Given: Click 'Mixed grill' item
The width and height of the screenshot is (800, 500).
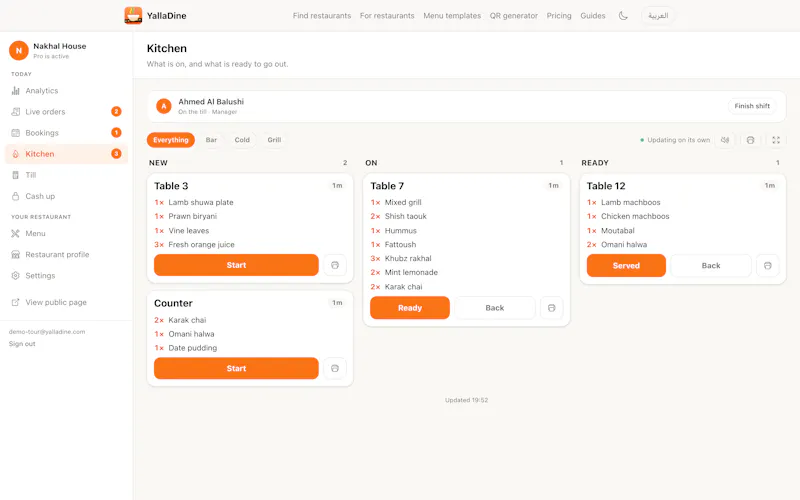Looking at the screenshot, I should pos(403,203).
